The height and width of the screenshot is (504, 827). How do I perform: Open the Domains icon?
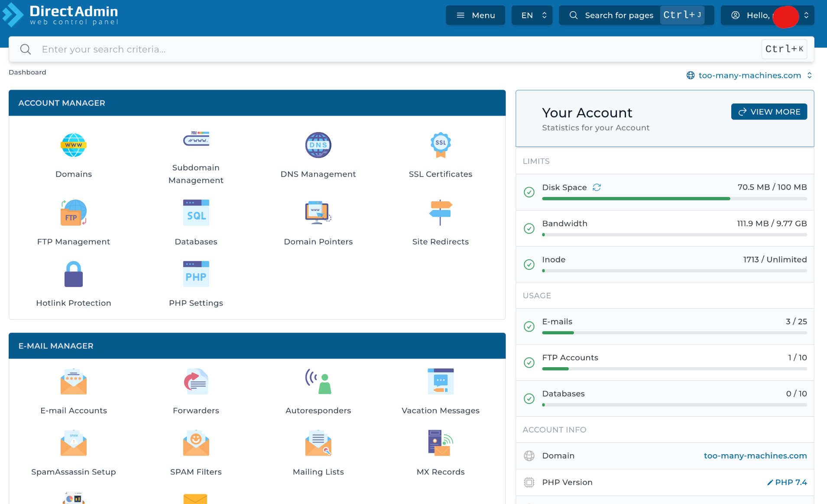click(x=74, y=145)
